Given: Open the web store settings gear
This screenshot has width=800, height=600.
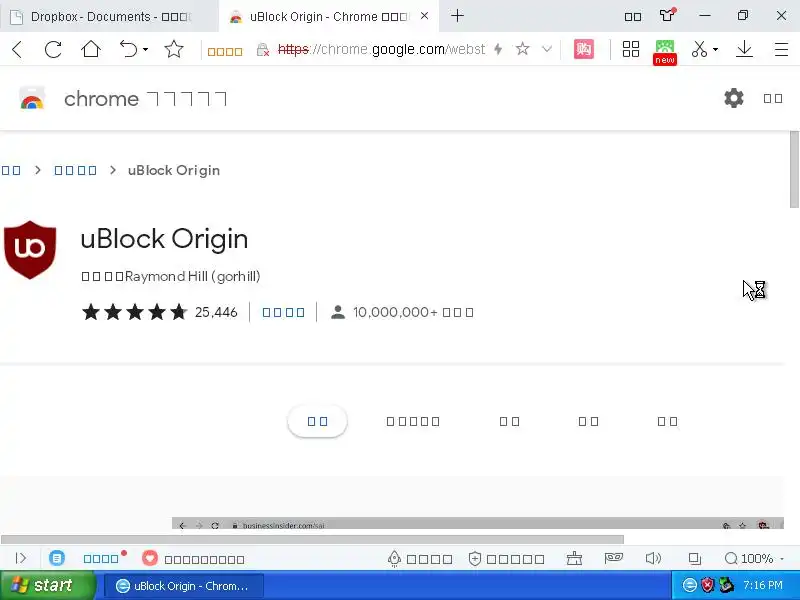Looking at the screenshot, I should tap(734, 98).
